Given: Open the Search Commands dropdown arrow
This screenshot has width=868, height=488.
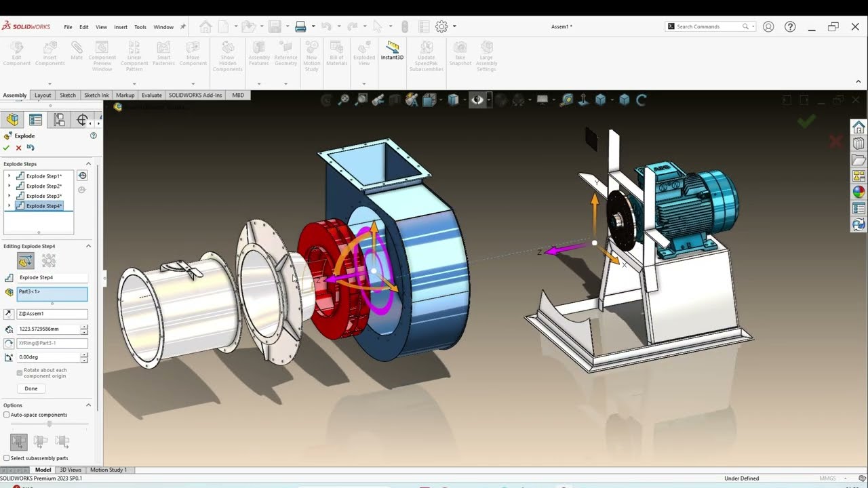Looking at the screenshot, I should coord(753,26).
